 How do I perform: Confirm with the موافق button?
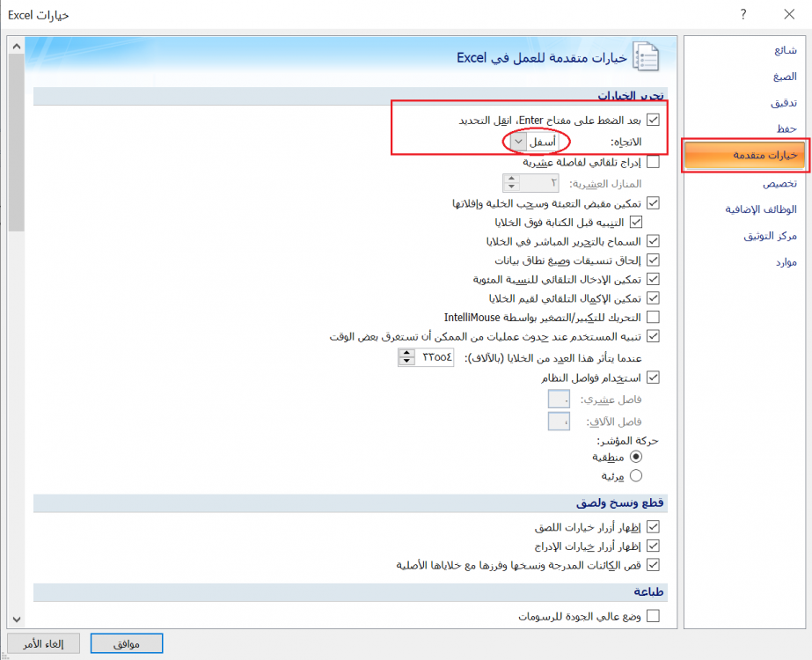(127, 644)
